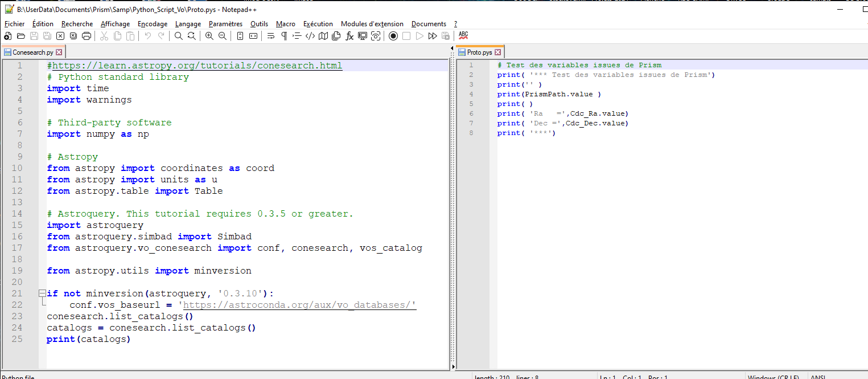Toggle word wrap in the toolbar
The height and width of the screenshot is (379, 868).
point(270,36)
